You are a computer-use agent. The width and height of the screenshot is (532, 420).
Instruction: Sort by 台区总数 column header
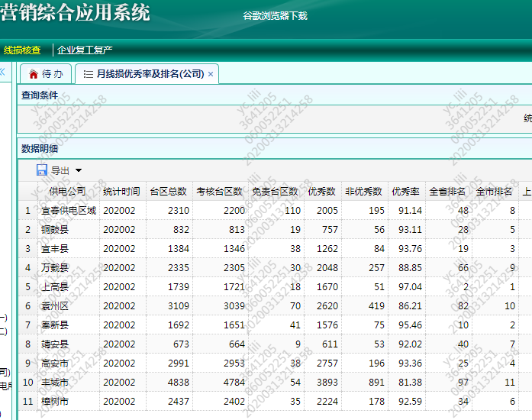(169, 191)
